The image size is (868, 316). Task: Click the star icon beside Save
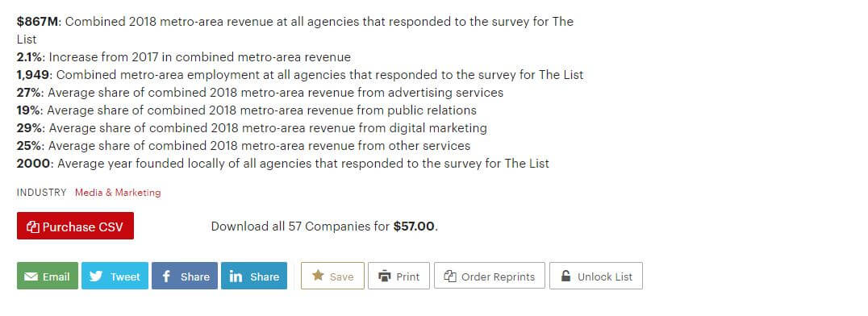pos(318,275)
